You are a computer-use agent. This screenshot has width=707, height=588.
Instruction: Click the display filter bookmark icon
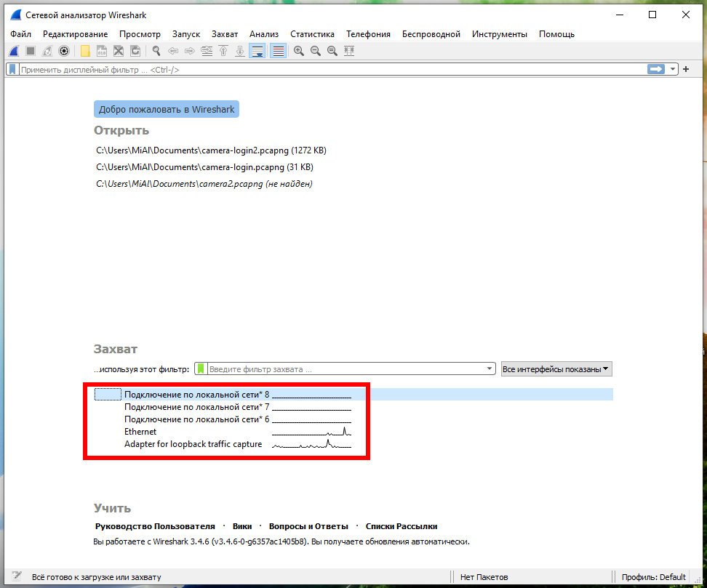pyautogui.click(x=12, y=69)
